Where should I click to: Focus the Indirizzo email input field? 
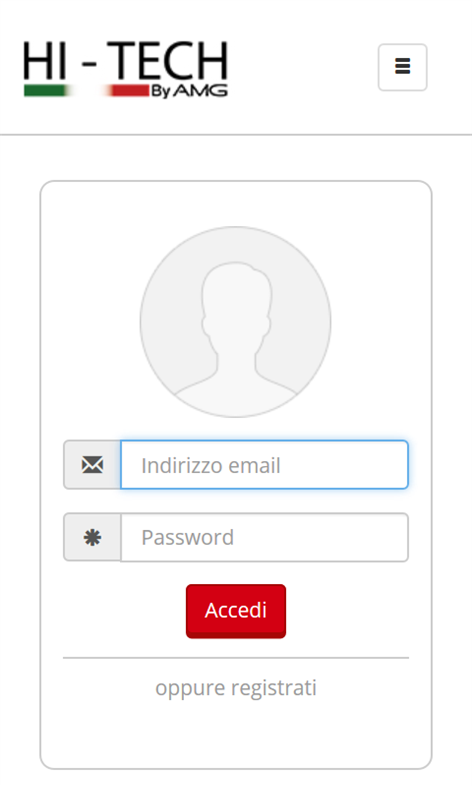coord(264,465)
